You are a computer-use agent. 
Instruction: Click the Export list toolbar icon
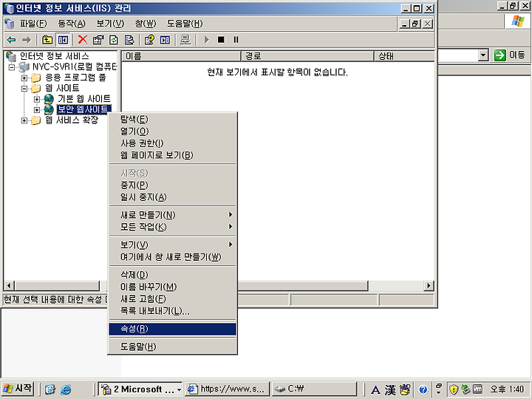[x=129, y=40]
